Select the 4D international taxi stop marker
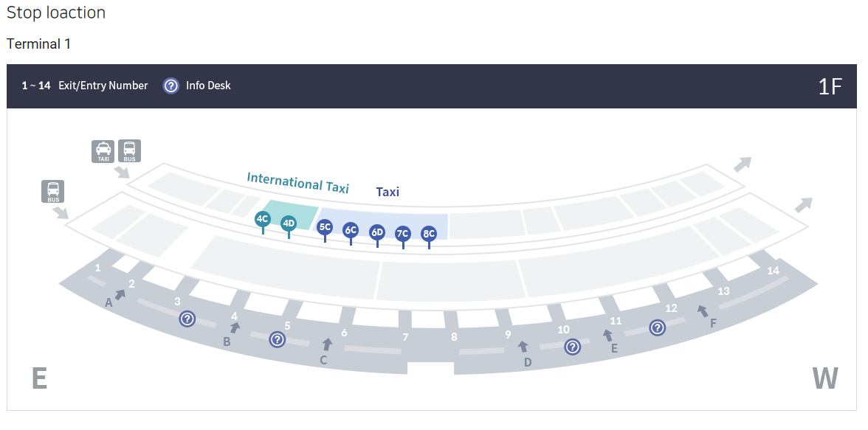Image resolution: width=868 pixels, height=430 pixels. (x=289, y=223)
